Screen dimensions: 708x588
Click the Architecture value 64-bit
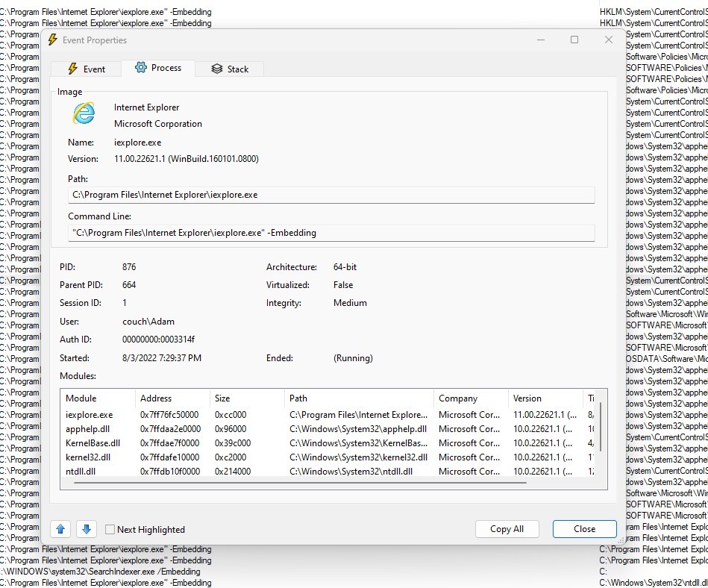(x=345, y=267)
